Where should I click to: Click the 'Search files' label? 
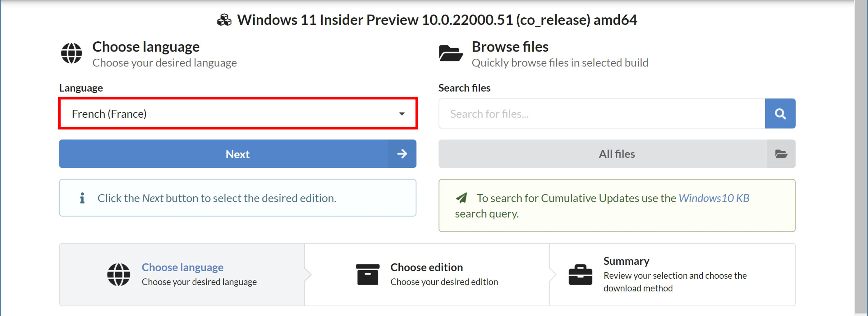click(x=464, y=88)
